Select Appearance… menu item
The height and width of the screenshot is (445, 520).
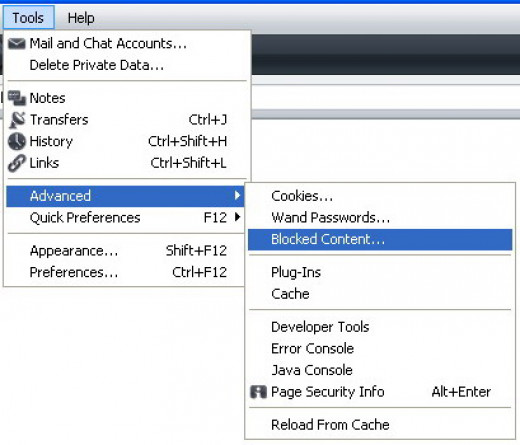(x=126, y=251)
